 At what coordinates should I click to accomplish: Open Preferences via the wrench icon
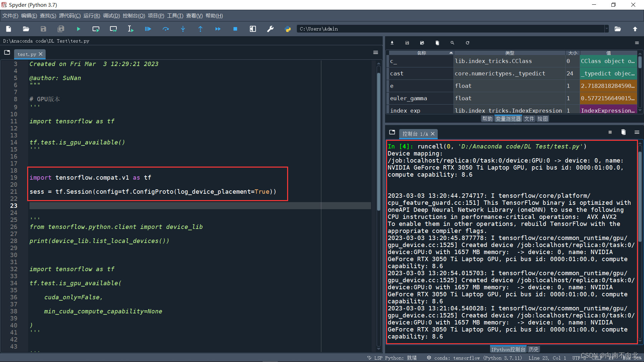coord(270,29)
